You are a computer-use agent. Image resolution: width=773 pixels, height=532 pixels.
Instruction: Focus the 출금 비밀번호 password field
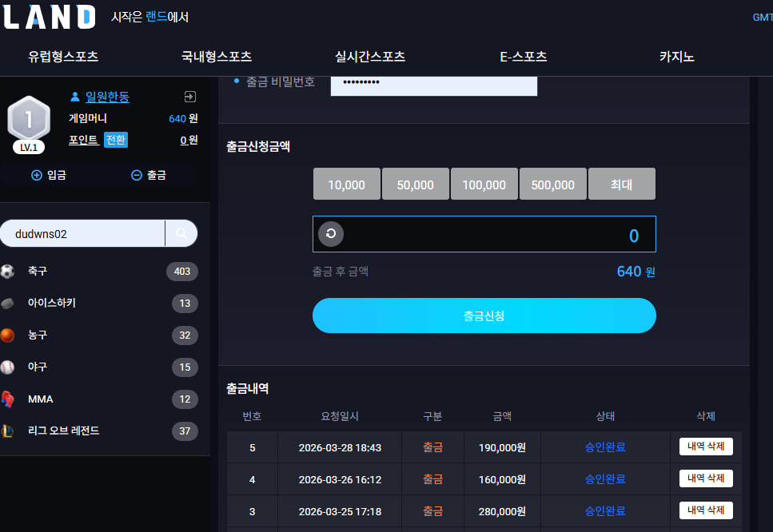coord(433,83)
